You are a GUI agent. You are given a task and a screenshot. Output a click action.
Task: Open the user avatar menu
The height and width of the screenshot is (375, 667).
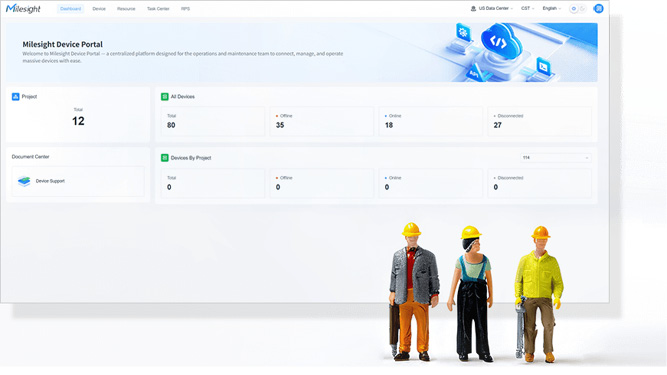coord(599,9)
